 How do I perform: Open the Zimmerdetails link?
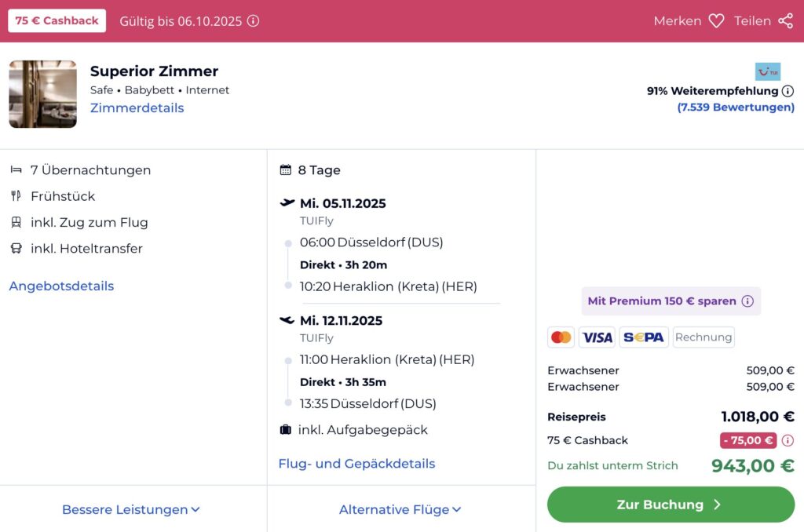pos(137,108)
